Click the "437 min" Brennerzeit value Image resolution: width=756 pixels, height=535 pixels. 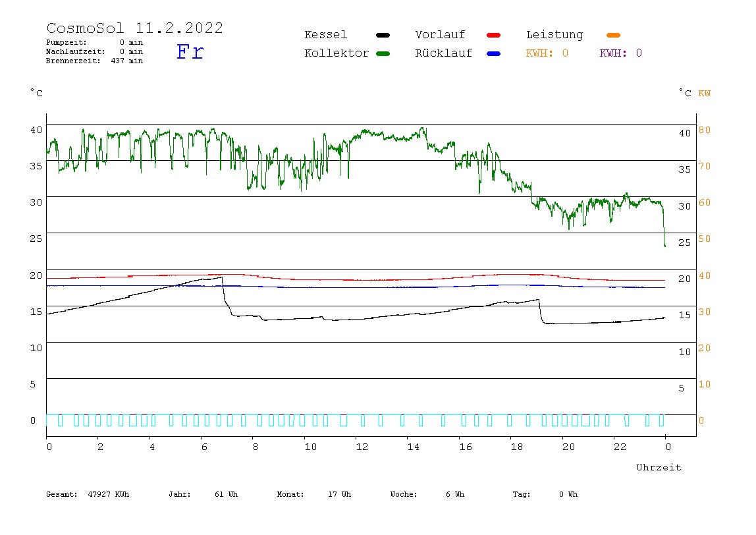[127, 61]
